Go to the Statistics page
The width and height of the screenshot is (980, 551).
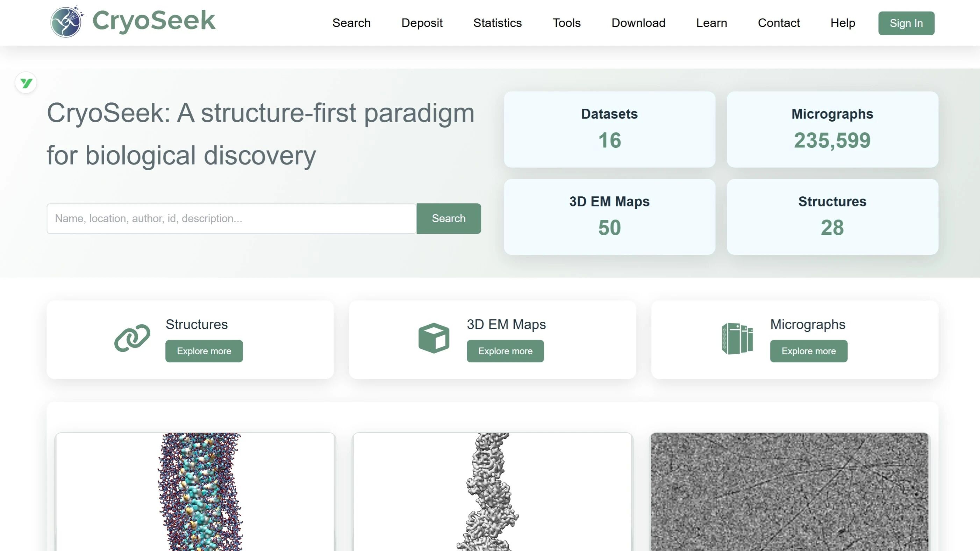[x=497, y=23]
